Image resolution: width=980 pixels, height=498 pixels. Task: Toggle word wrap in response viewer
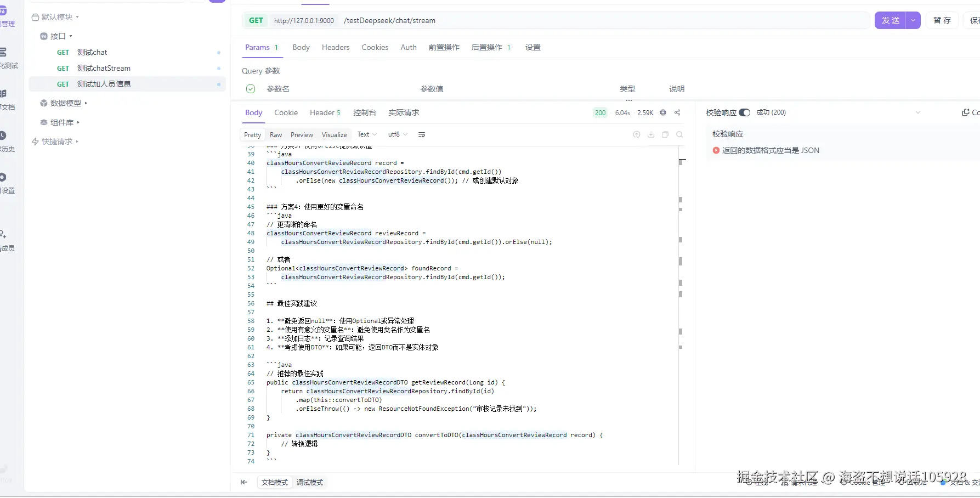coord(422,134)
